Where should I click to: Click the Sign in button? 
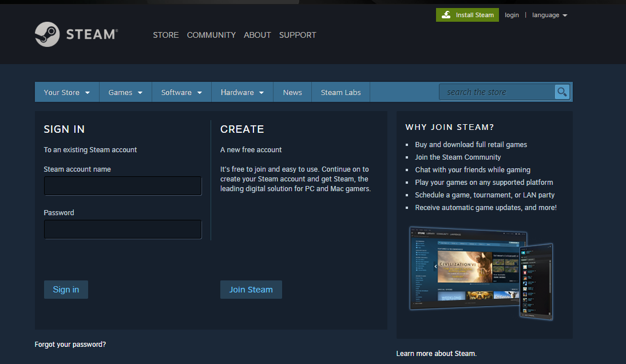(66, 290)
